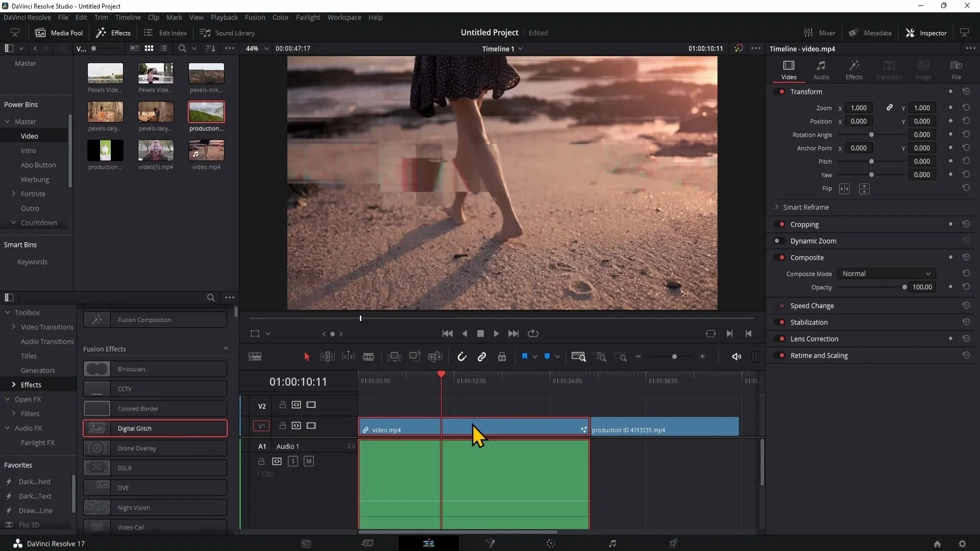
Task: Select the Snapping toggle icon in timeline
Action: (462, 357)
